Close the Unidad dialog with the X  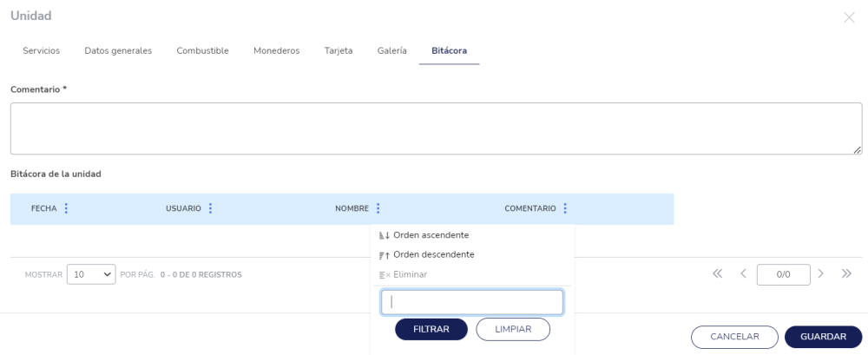(849, 17)
